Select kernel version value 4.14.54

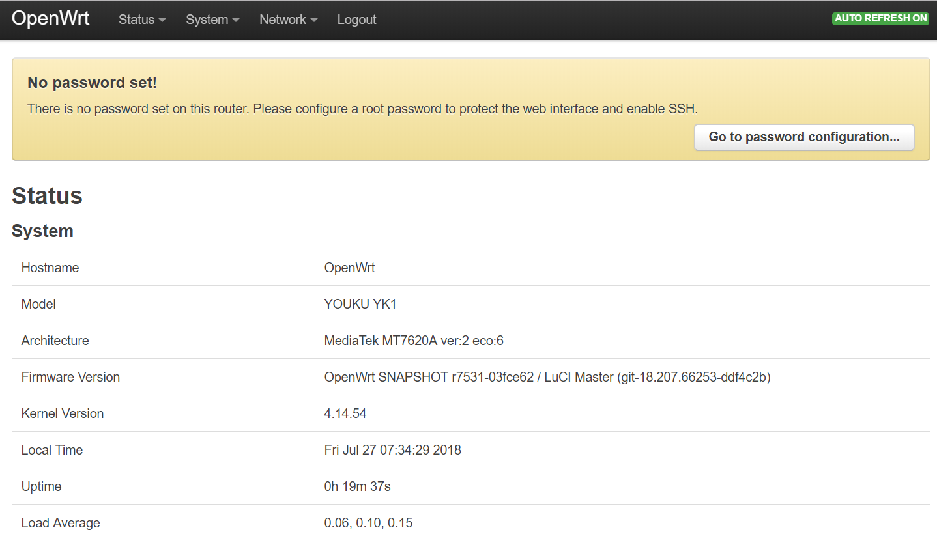click(x=345, y=413)
